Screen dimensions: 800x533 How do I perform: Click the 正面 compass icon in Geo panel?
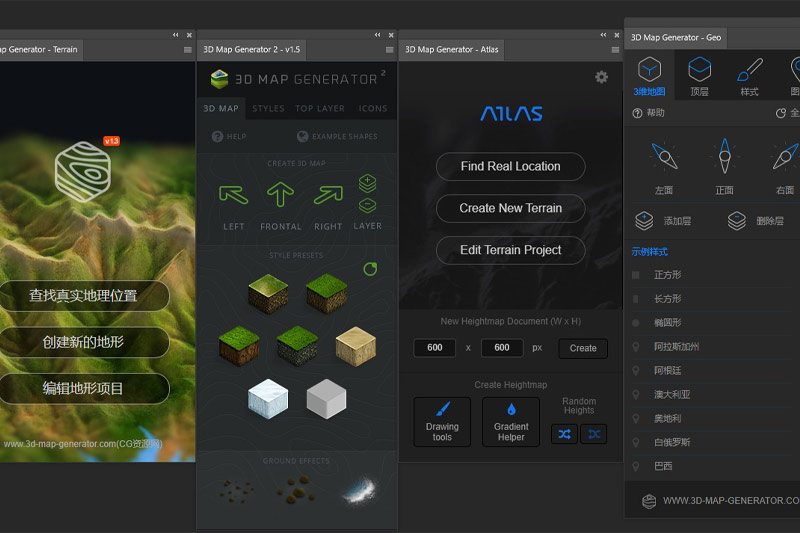point(723,156)
